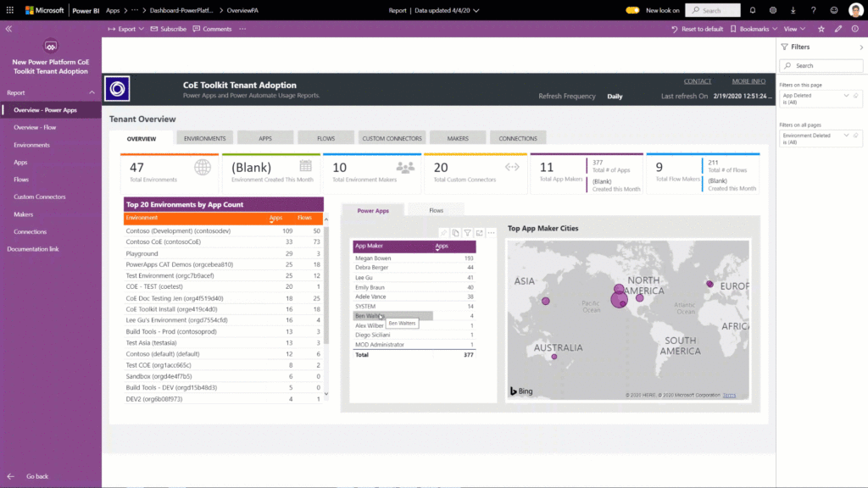Switch to the Flows sub-tab
Screen dimensions: 868x488
(x=437, y=210)
